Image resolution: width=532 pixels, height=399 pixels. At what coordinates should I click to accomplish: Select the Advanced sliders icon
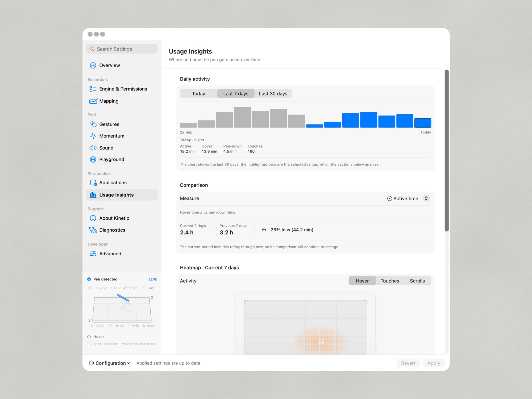(x=93, y=253)
